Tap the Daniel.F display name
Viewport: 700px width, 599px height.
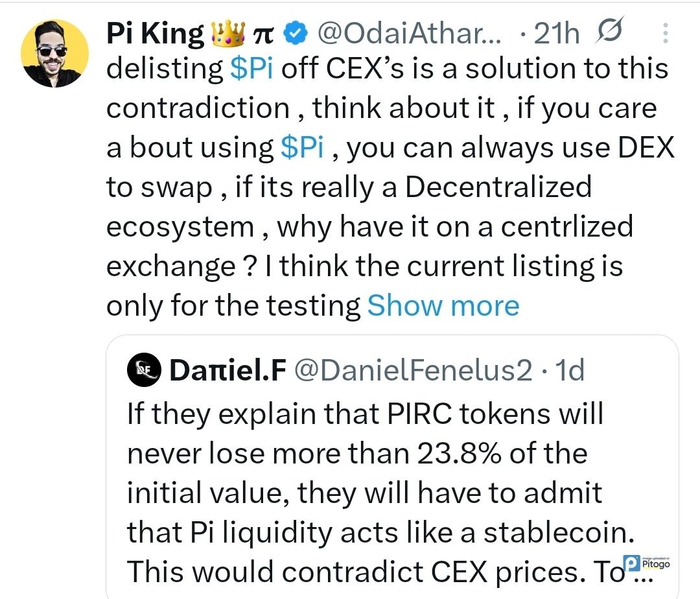point(227,371)
